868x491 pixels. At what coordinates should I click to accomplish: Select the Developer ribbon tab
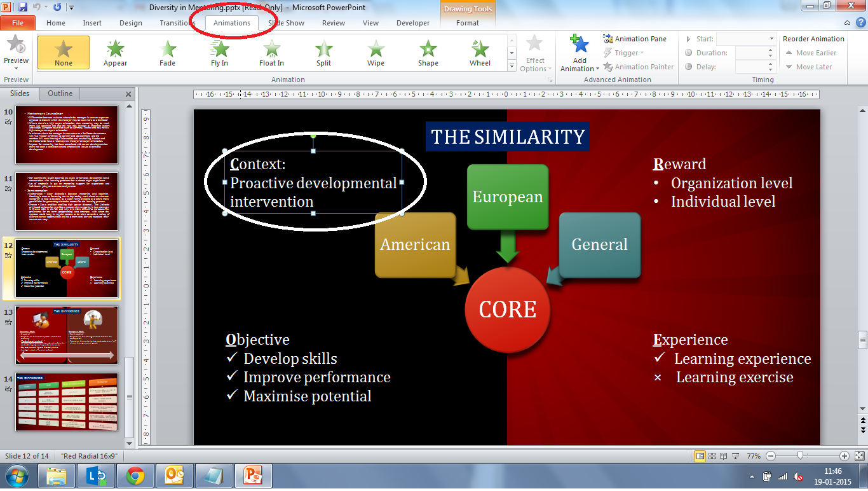click(413, 23)
